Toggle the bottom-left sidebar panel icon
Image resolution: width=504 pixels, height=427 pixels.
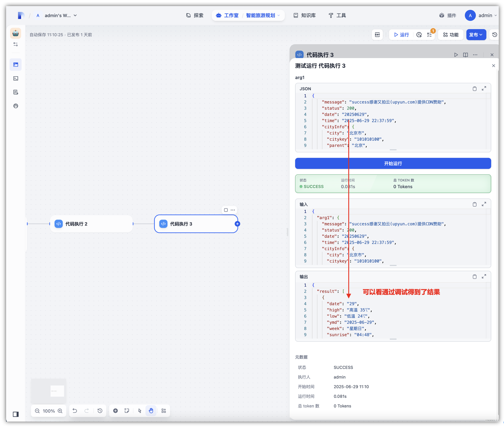point(16,414)
